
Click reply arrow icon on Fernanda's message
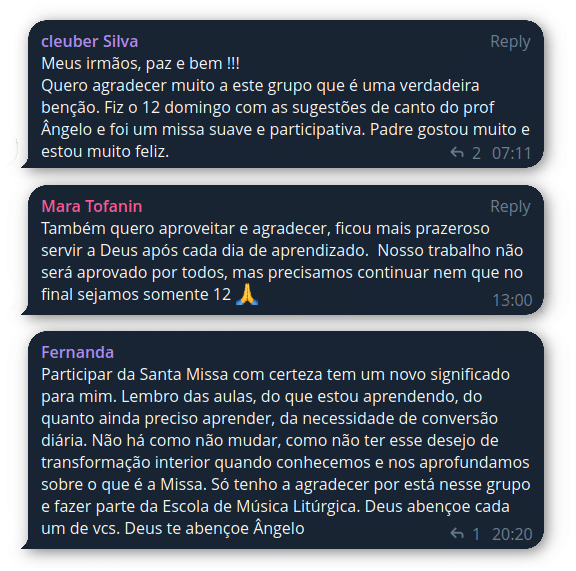pyautogui.click(x=457, y=533)
